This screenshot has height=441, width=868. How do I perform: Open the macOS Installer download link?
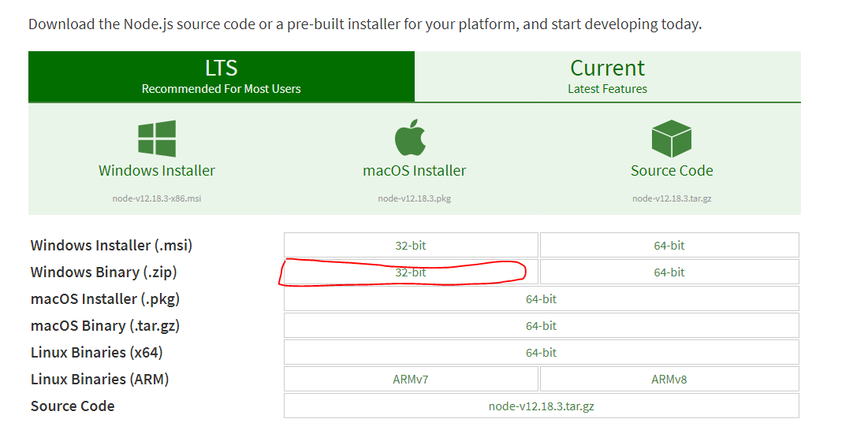(x=414, y=171)
